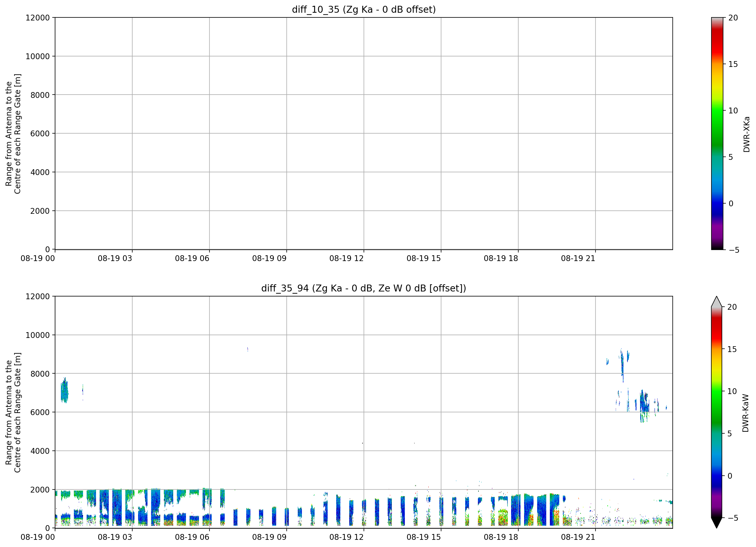Click the 10000 y-tick on diff_10_35 plot
This screenshot has height=547, width=756.
(x=38, y=56)
